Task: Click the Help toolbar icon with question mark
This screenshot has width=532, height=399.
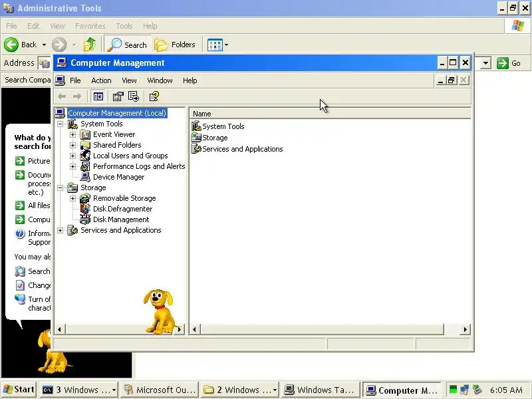Action: [154, 96]
